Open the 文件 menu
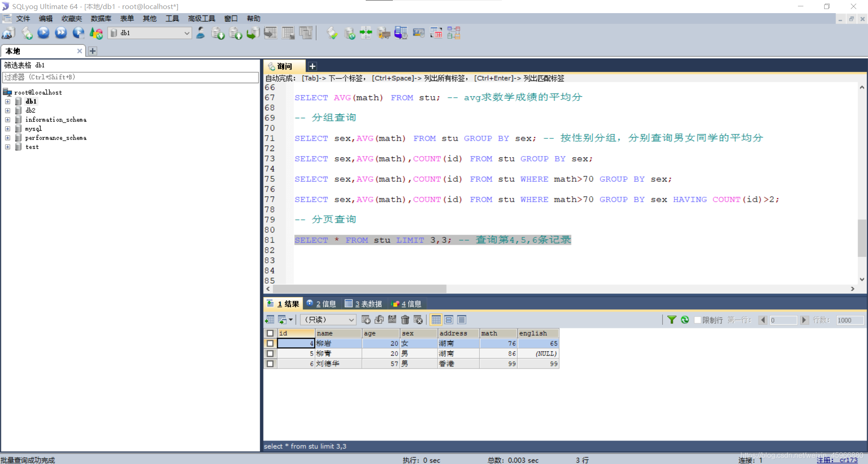 point(23,19)
